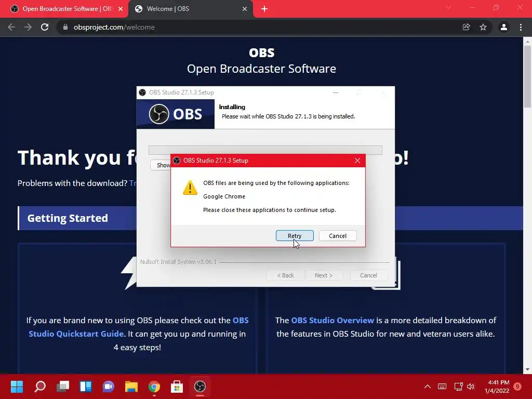Click the OBS icon in the warning dialog title
This screenshot has width=532, height=399.
click(x=177, y=161)
